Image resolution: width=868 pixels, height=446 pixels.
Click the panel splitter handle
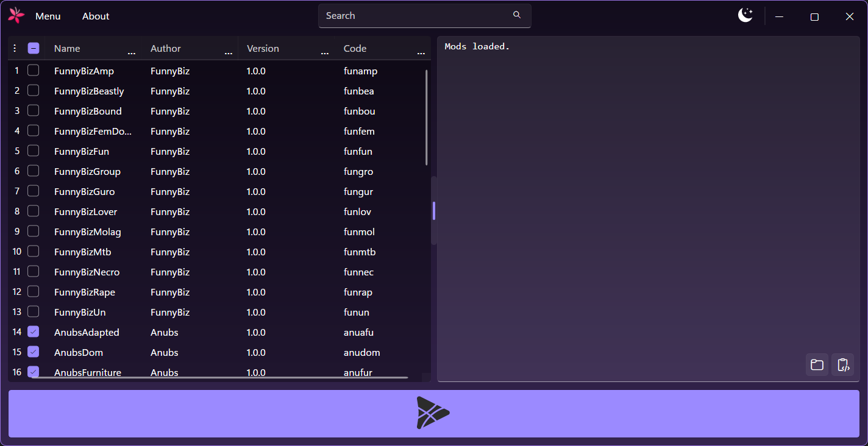[434, 211]
